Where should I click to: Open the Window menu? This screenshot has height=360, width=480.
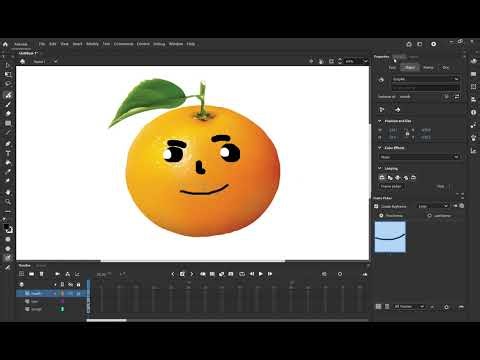click(176, 44)
